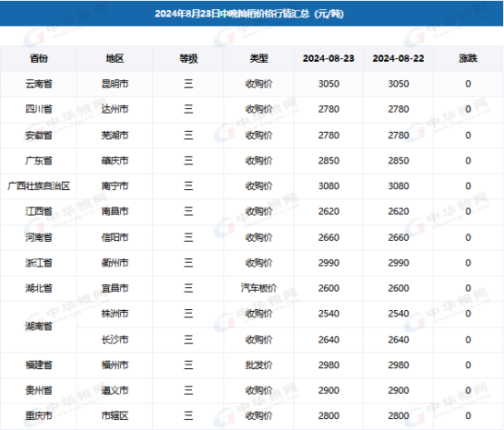
Task: Click the 湖南省 merged province cell
Action: point(38,326)
